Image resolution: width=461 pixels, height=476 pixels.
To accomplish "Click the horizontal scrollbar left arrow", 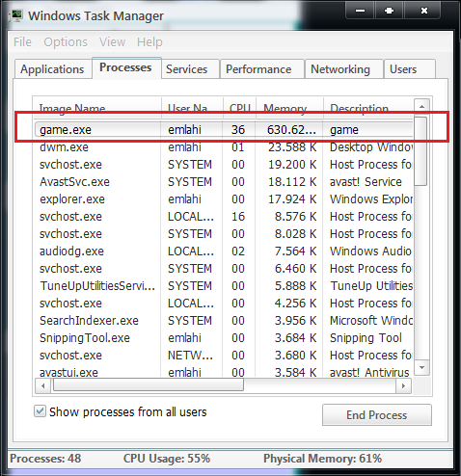I will 43,385.
